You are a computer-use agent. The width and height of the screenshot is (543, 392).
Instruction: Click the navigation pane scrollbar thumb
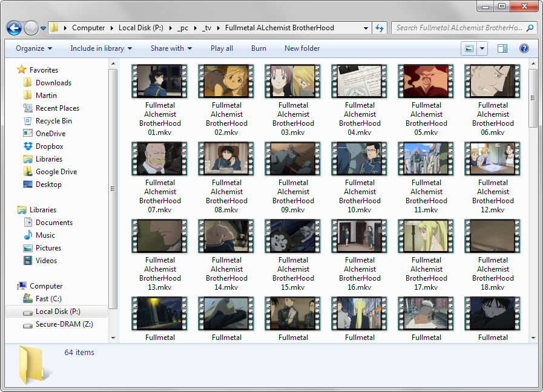[x=113, y=189]
